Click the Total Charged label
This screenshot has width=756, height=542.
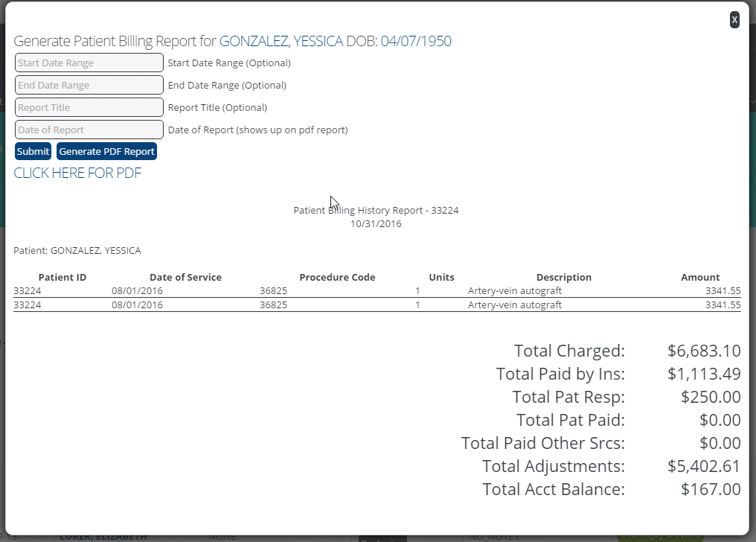click(569, 351)
